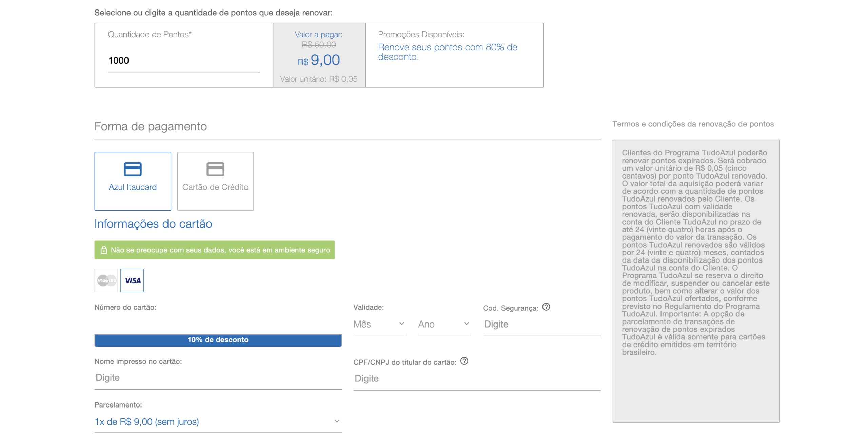Click the 10% de desconto bar

tap(218, 340)
